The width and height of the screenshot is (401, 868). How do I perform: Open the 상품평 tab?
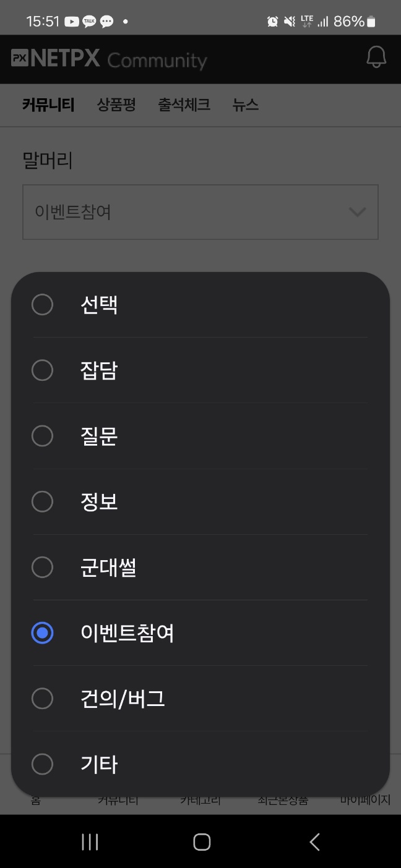pyautogui.click(x=116, y=105)
